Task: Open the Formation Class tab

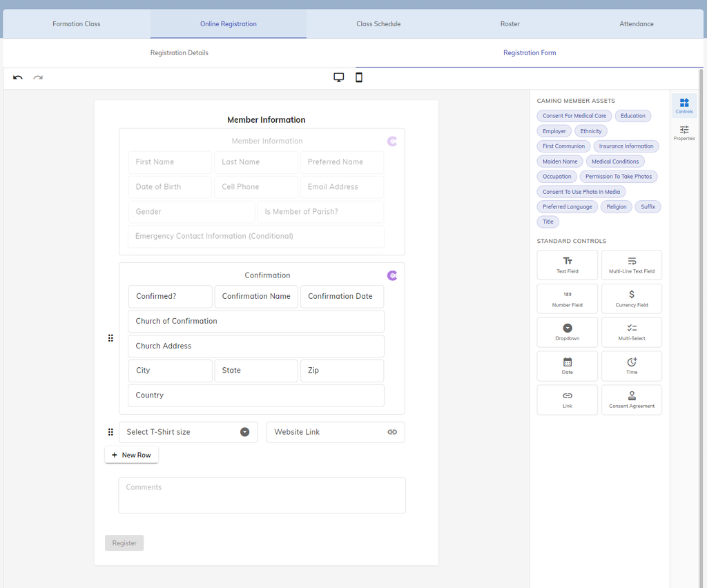Action: [77, 24]
